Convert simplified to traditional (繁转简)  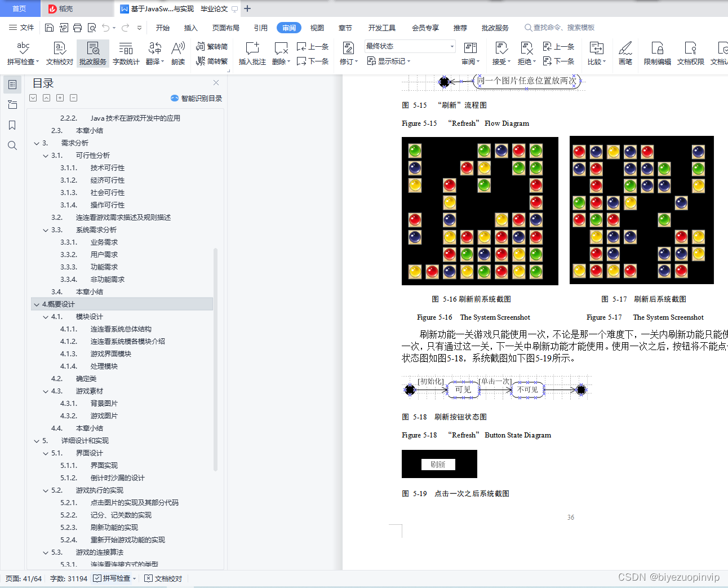tap(212, 46)
